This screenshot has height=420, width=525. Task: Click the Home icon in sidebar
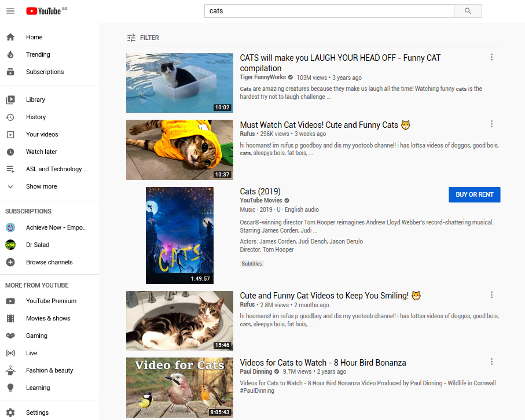[x=10, y=37]
